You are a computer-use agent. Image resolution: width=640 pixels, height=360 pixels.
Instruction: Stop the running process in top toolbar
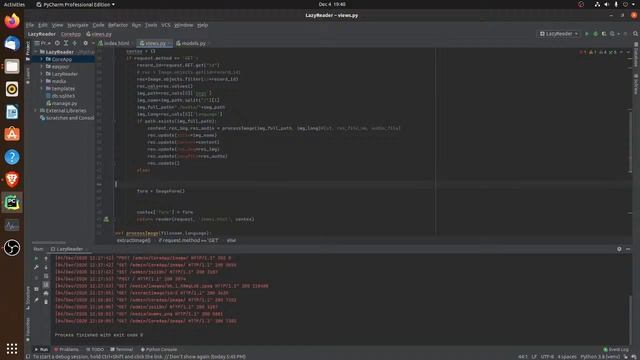[625, 34]
